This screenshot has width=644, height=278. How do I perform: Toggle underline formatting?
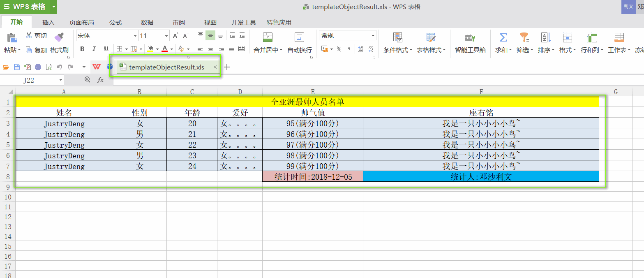(105, 49)
